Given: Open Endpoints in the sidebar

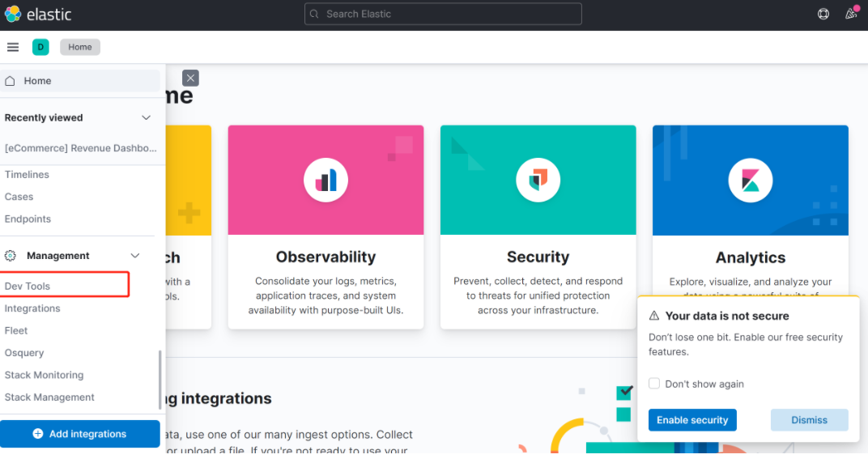Looking at the screenshot, I should pos(28,219).
